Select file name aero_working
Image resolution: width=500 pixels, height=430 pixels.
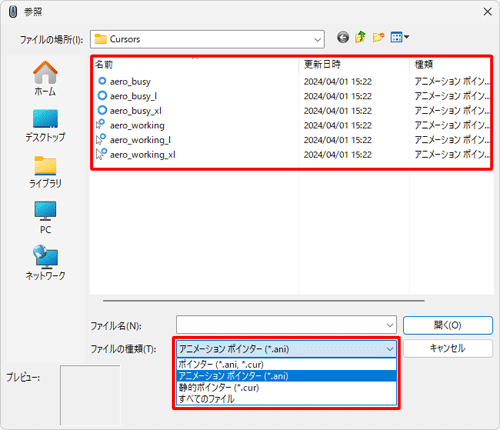point(137,126)
